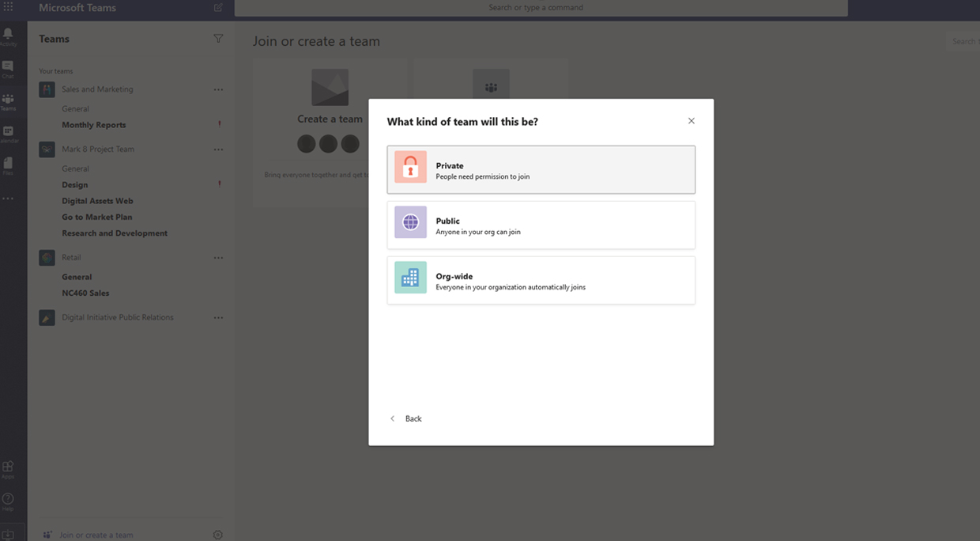Click the Help question mark icon
980x541 pixels.
[x=8, y=500]
